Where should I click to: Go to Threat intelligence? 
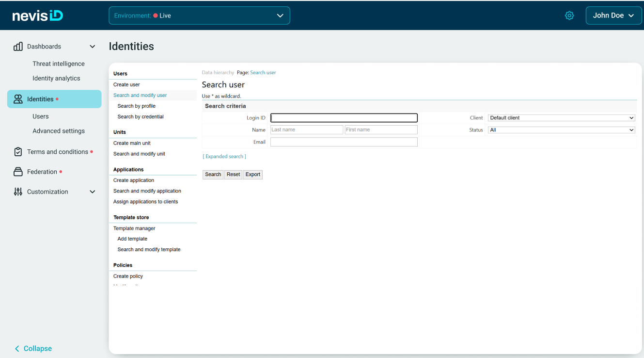click(x=59, y=64)
